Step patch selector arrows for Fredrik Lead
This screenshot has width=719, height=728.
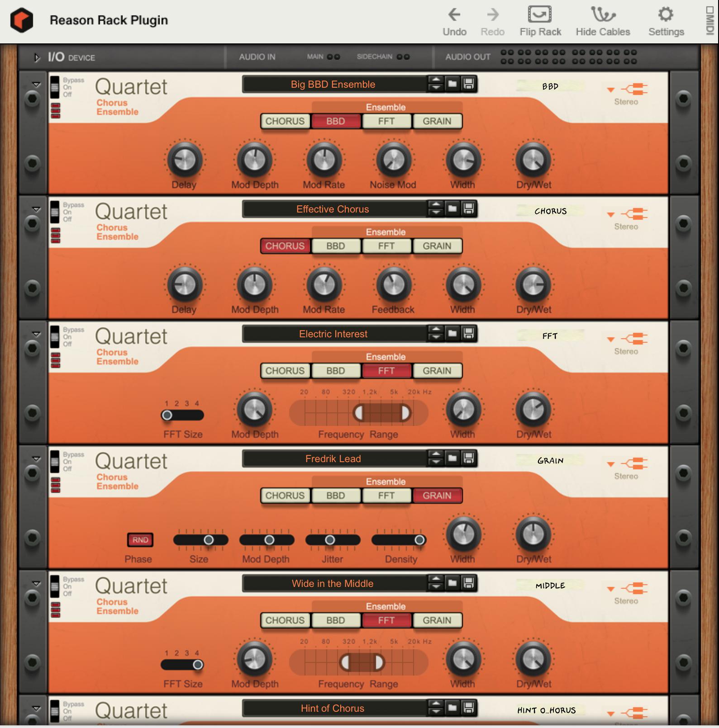(x=436, y=458)
